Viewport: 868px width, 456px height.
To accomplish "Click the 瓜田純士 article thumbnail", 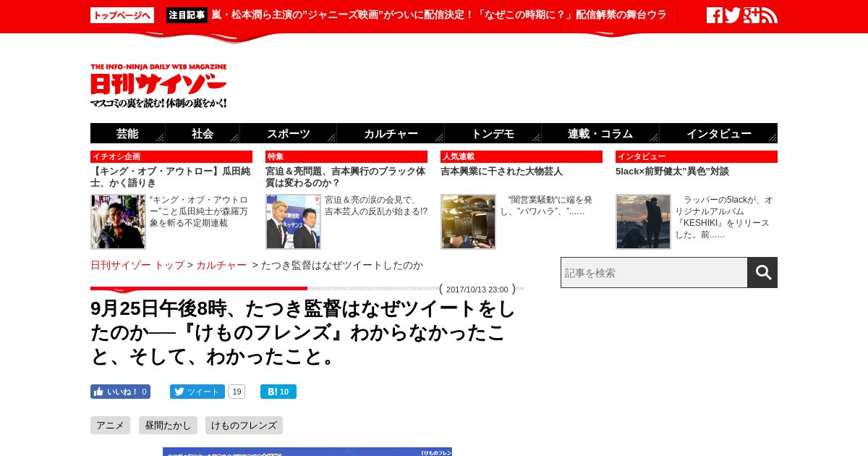I will coord(118,221).
